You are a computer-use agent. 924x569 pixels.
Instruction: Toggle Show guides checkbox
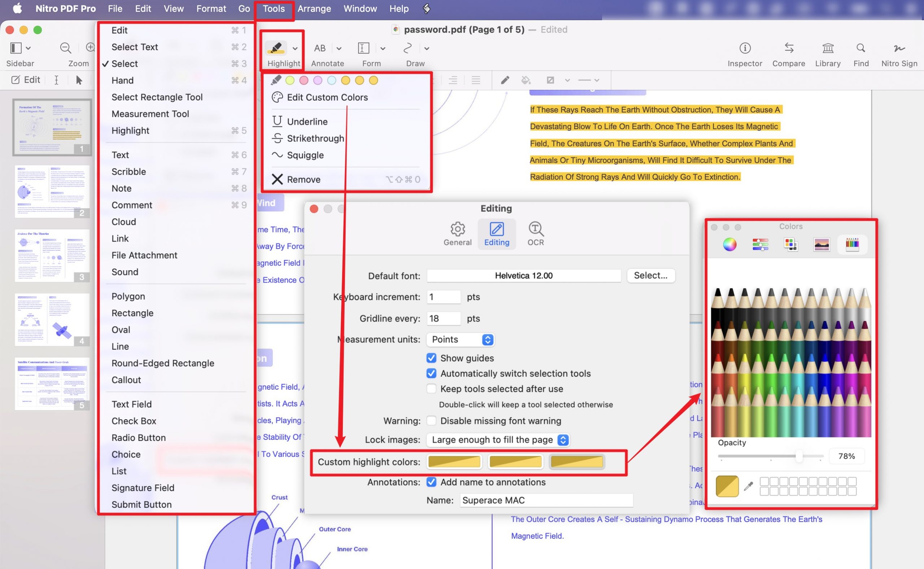431,358
